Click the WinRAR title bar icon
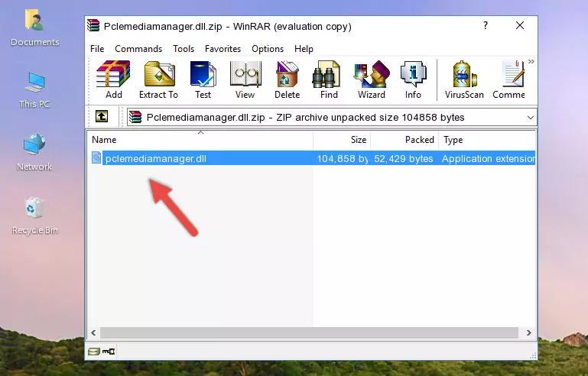Viewport: 588px width, 376px height. coord(93,25)
